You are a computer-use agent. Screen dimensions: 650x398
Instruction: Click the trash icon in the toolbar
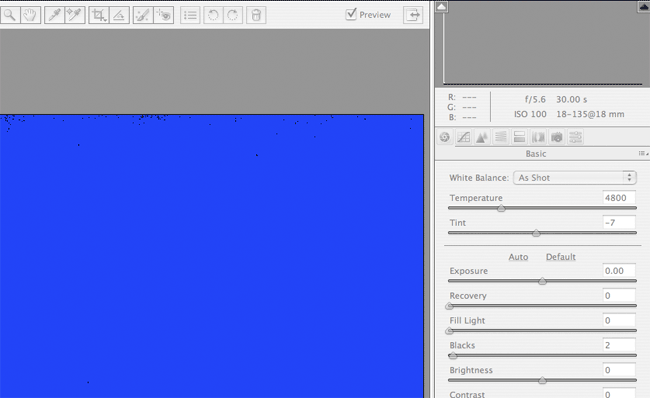click(x=256, y=15)
